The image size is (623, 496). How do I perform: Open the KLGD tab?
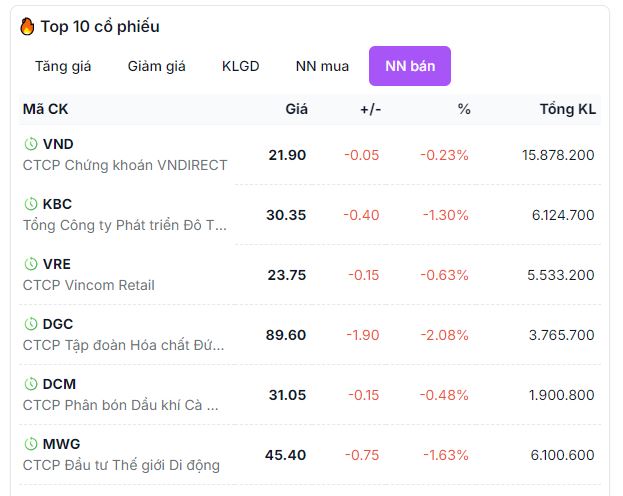point(240,66)
